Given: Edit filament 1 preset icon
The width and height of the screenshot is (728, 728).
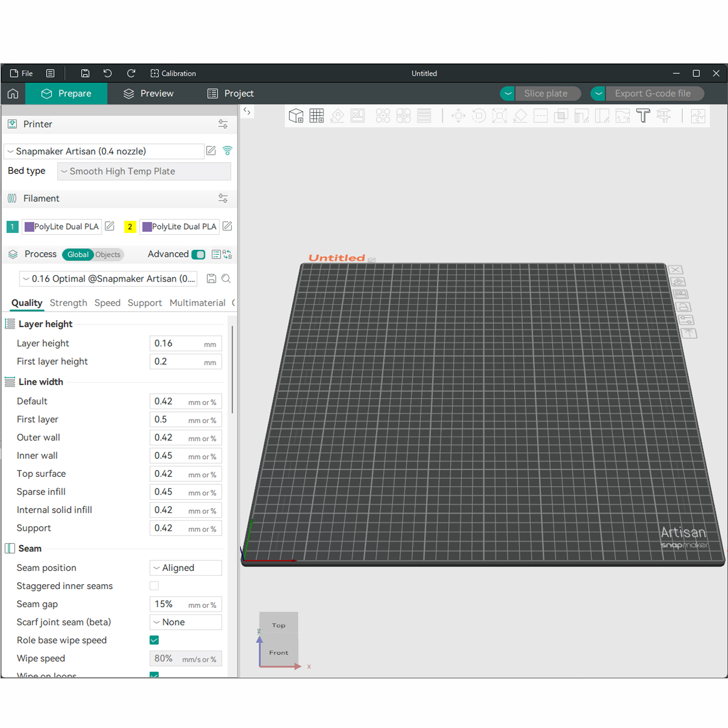Looking at the screenshot, I should [x=109, y=226].
